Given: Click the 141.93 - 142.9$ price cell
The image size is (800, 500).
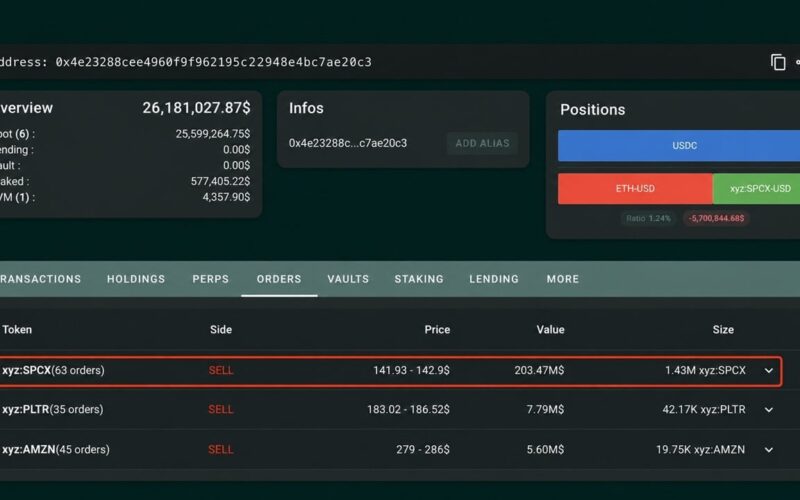Looking at the screenshot, I should [x=412, y=370].
